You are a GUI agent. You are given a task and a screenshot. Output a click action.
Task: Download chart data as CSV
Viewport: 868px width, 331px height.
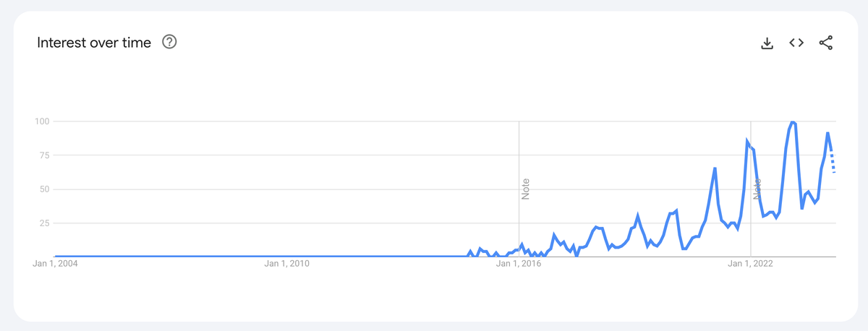click(767, 43)
